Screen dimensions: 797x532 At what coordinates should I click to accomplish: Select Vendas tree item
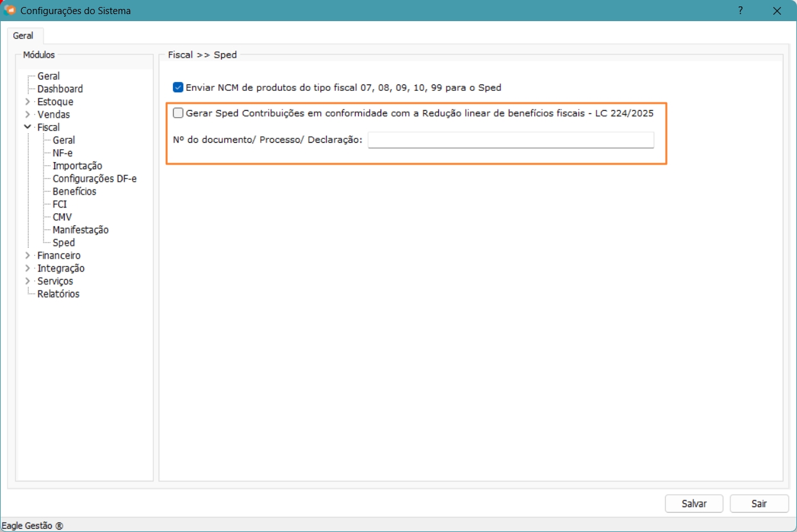pos(54,115)
